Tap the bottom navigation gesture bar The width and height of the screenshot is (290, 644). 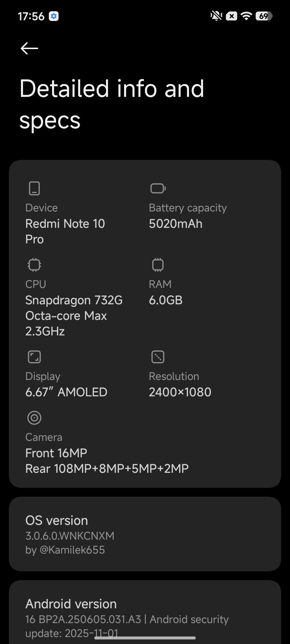coord(145,638)
